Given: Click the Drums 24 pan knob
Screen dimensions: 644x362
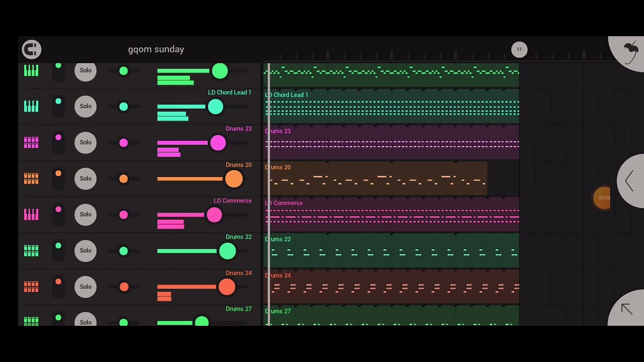Looking at the screenshot, I should [124, 287].
